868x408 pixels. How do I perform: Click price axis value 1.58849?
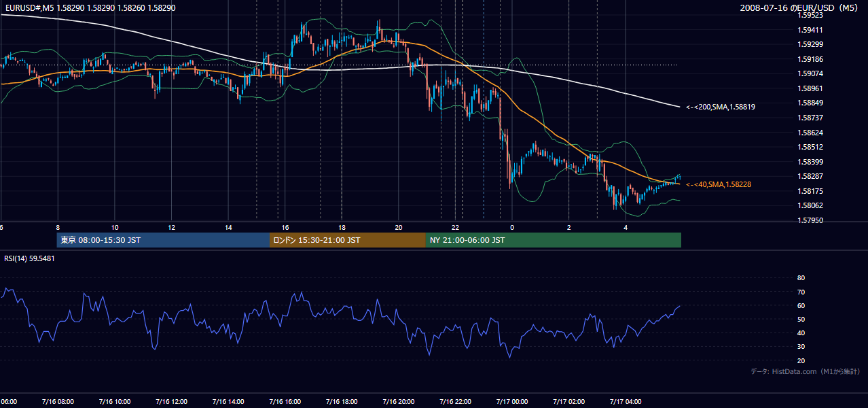810,103
